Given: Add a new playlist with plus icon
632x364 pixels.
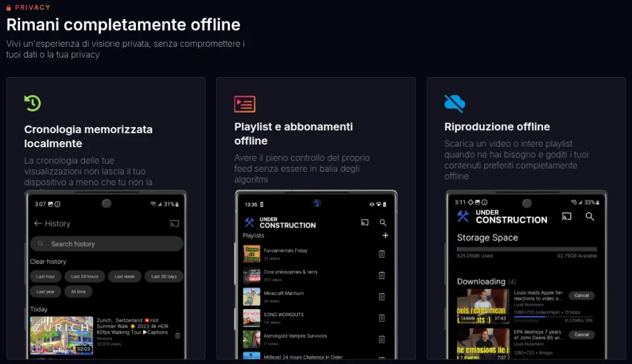Looking at the screenshot, I should 386,236.
